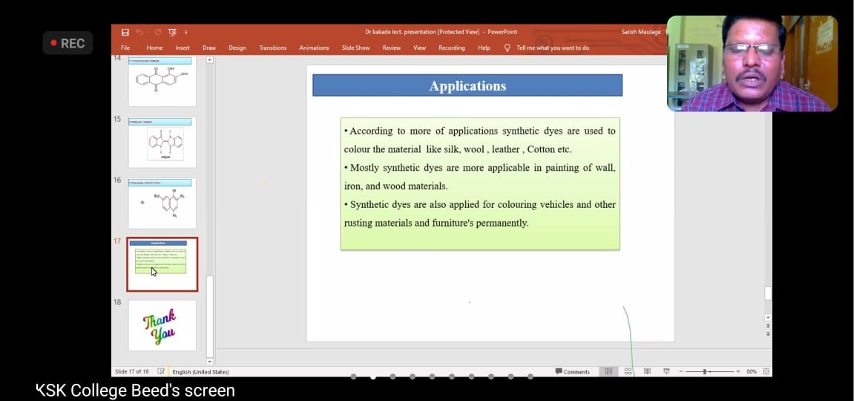This screenshot has height=401, width=868.
Task: Click the presenter's video thumbnail
Action: coord(752,64)
